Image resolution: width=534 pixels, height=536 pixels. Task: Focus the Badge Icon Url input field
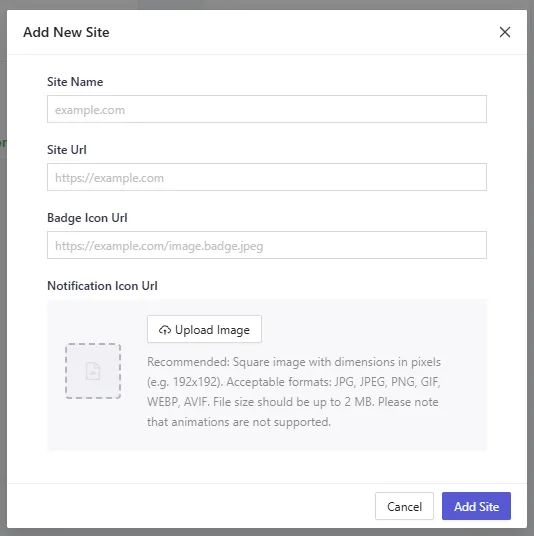267,245
